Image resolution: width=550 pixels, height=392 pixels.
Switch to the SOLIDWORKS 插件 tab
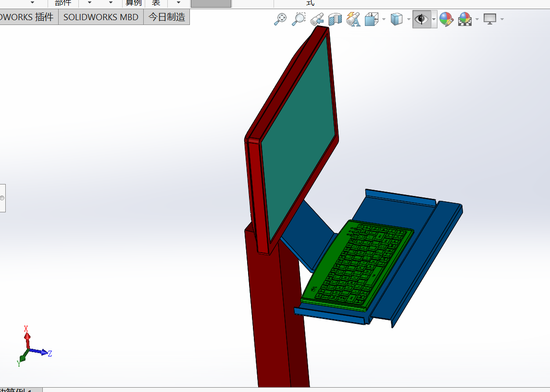(28, 17)
